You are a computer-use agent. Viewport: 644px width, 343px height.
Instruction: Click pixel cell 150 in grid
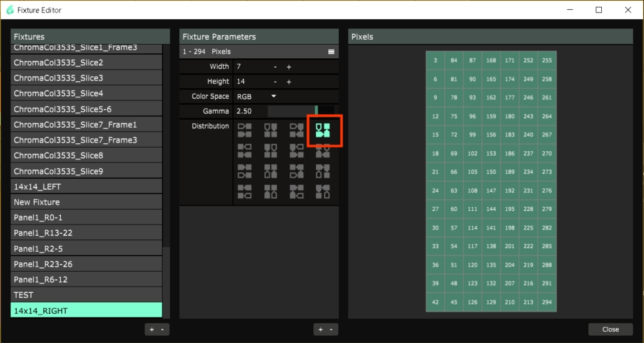pyautogui.click(x=491, y=172)
